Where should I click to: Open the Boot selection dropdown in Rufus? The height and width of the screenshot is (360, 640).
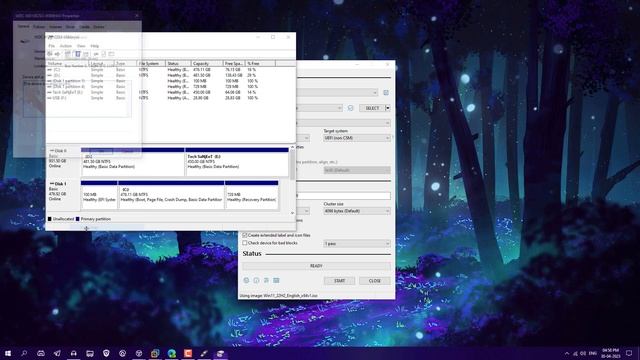pyautogui.click(x=320, y=108)
